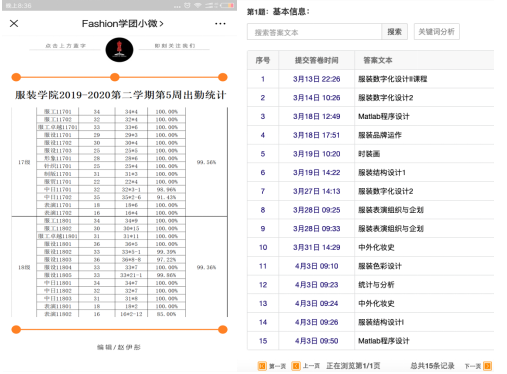Viewport: 507px width, 374px height.
Task: Click the 3月27日 14:13 timestamp link
Action: pos(316,191)
